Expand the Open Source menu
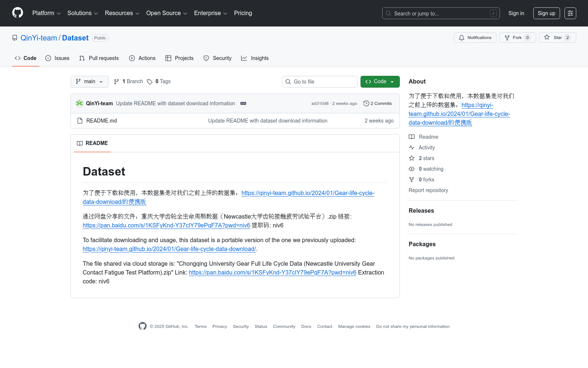Image resolution: width=588 pixels, height=368 pixels. pos(167,13)
